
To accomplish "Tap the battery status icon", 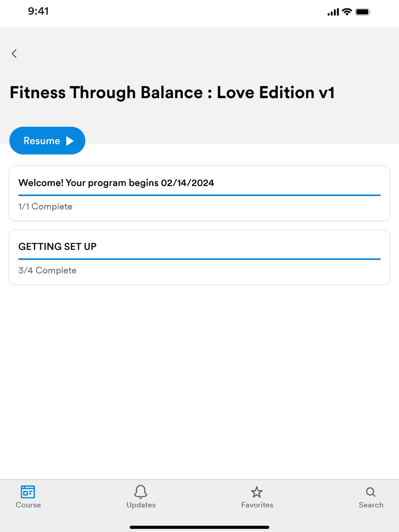I will point(363,12).
